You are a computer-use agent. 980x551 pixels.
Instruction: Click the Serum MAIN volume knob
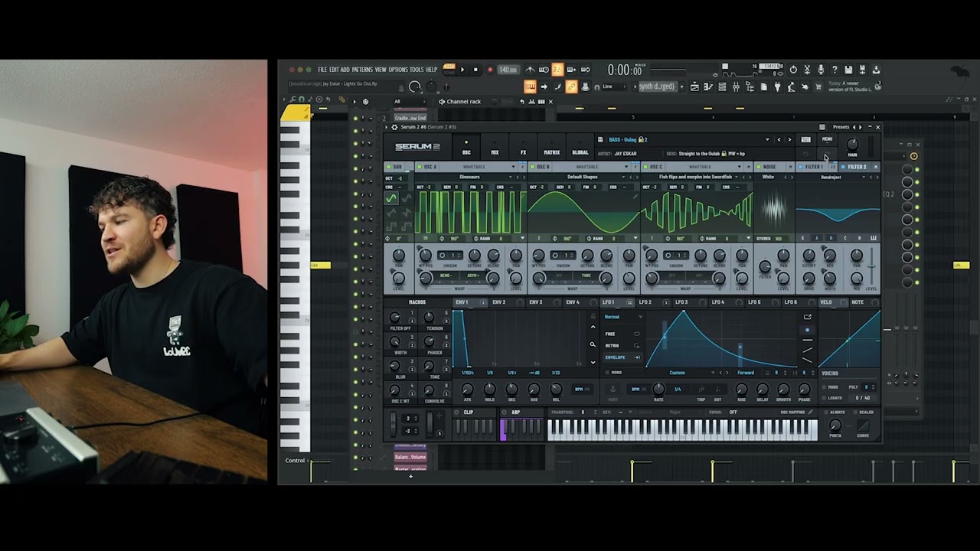[852, 144]
